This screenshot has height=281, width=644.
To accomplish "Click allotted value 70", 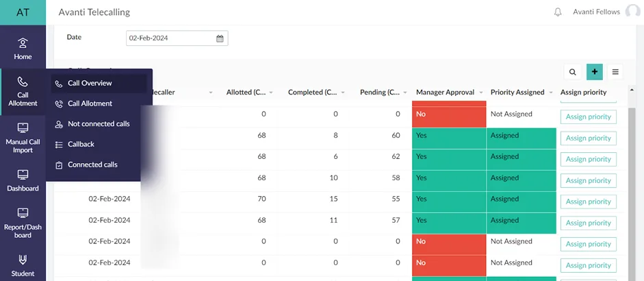I will (261, 199).
